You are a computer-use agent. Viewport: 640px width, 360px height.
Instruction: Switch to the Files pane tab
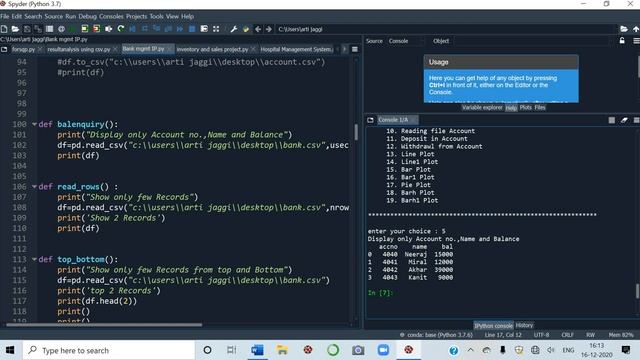pyautogui.click(x=540, y=107)
